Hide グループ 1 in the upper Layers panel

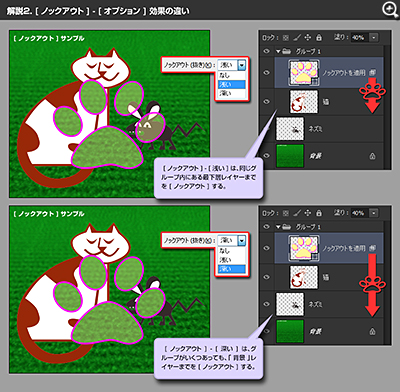[x=266, y=51]
